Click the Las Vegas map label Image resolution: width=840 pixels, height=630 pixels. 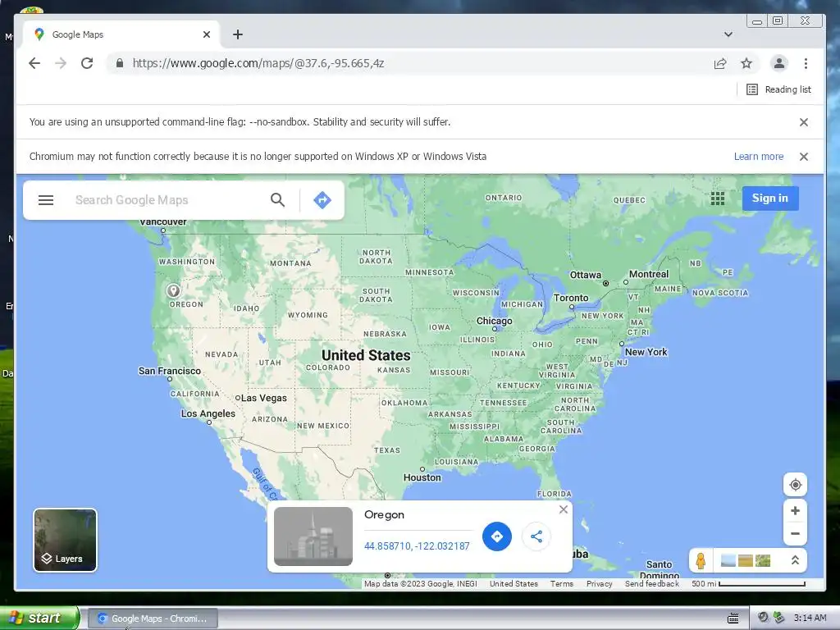[x=263, y=398]
